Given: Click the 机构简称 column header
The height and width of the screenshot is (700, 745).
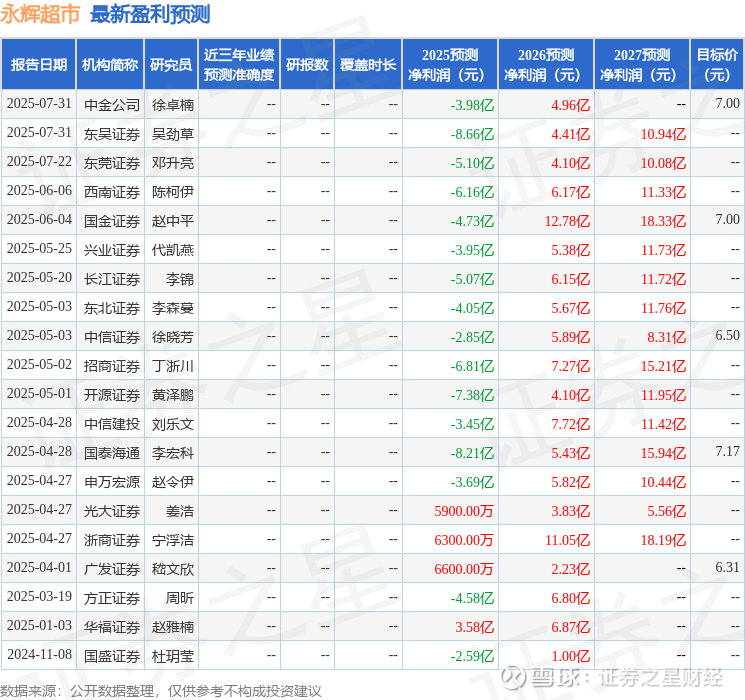Looking at the screenshot, I should [110, 65].
